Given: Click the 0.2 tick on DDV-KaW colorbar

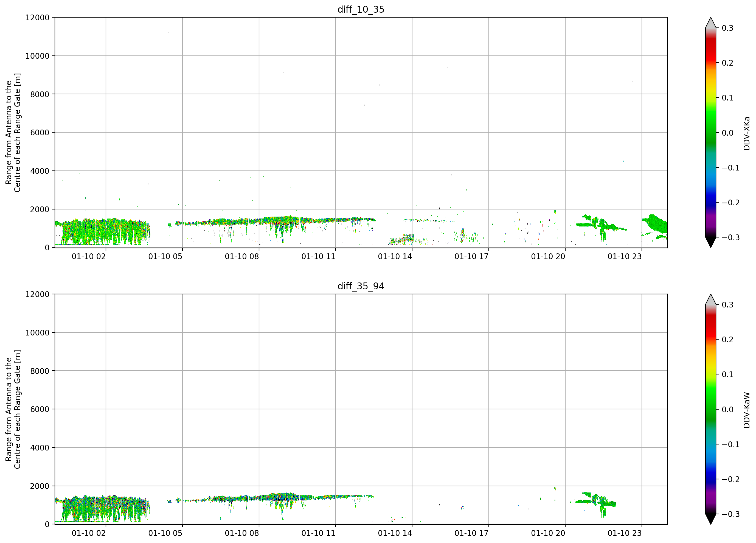Looking at the screenshot, I should click(728, 340).
